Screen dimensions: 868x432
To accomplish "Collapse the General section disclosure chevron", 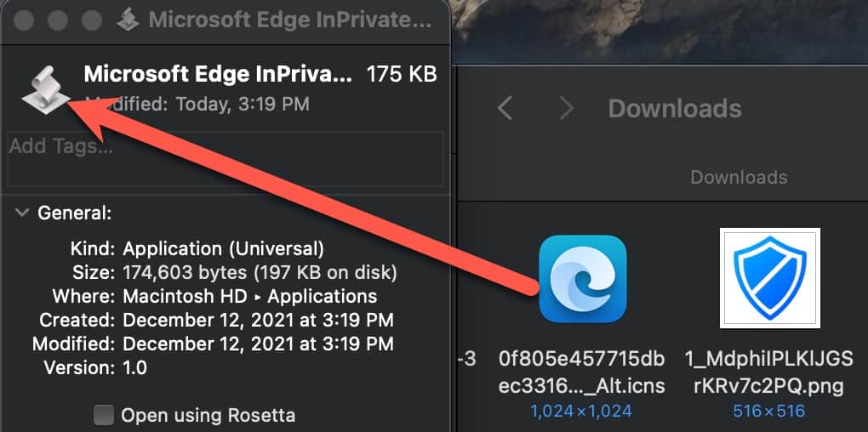I will point(21,213).
